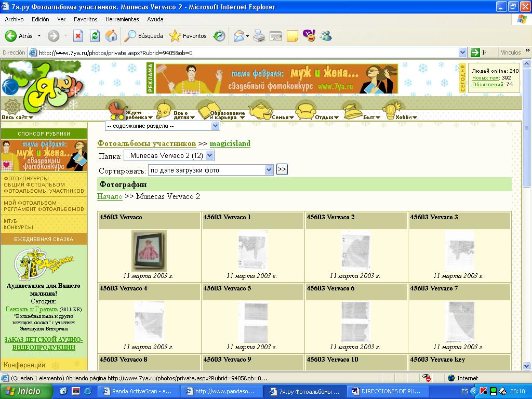Click Фотоальбомы участников breadcrumb link
This screenshot has height=399, width=532.
pos(147,143)
